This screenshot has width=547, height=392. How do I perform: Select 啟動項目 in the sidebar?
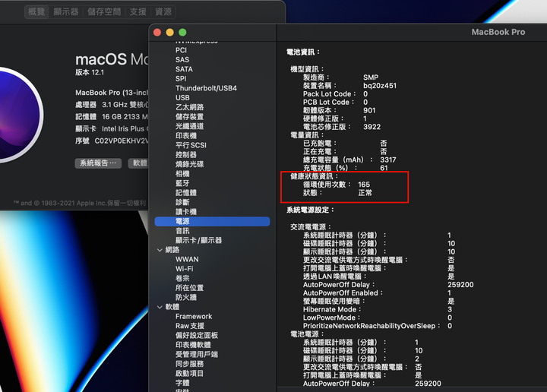189,374
